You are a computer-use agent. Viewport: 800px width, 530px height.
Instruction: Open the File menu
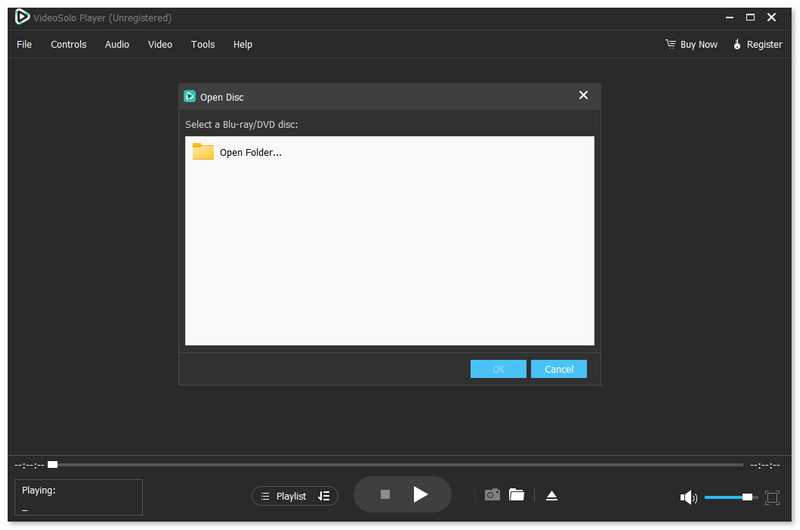[x=24, y=44]
